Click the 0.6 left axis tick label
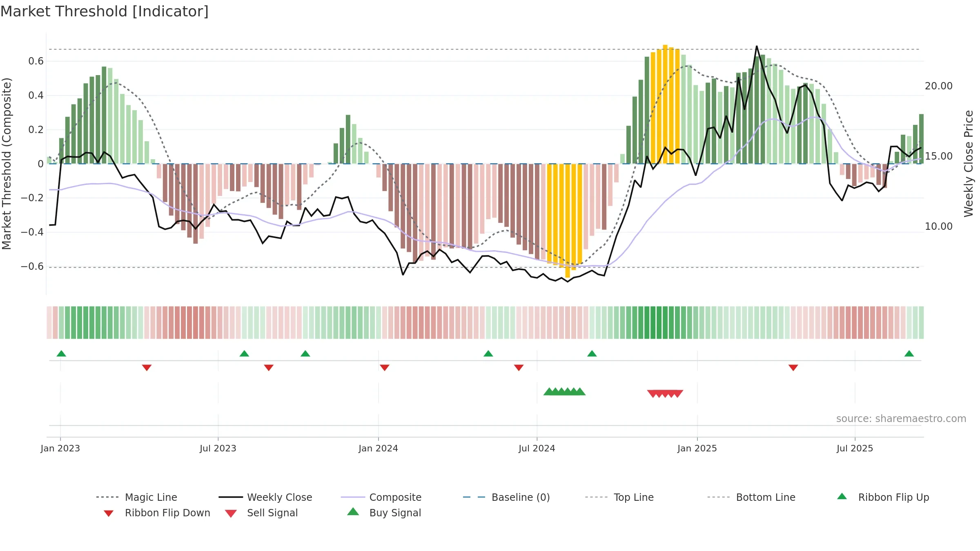The width and height of the screenshot is (980, 551). [36, 61]
